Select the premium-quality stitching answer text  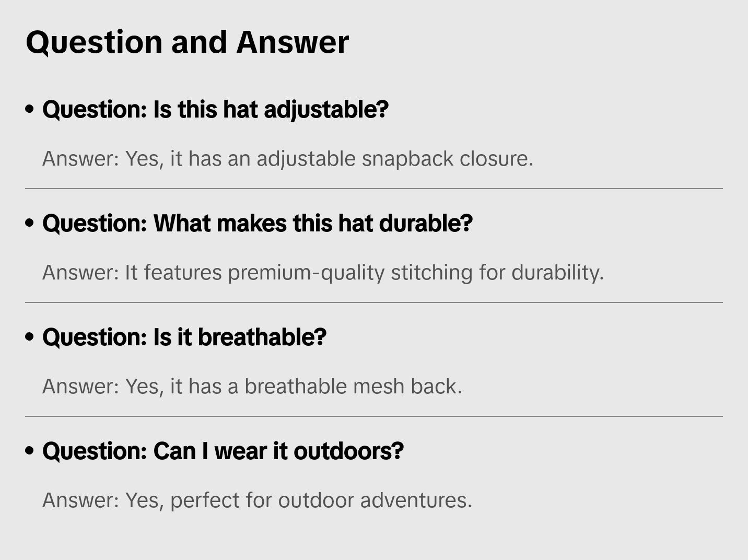(323, 273)
